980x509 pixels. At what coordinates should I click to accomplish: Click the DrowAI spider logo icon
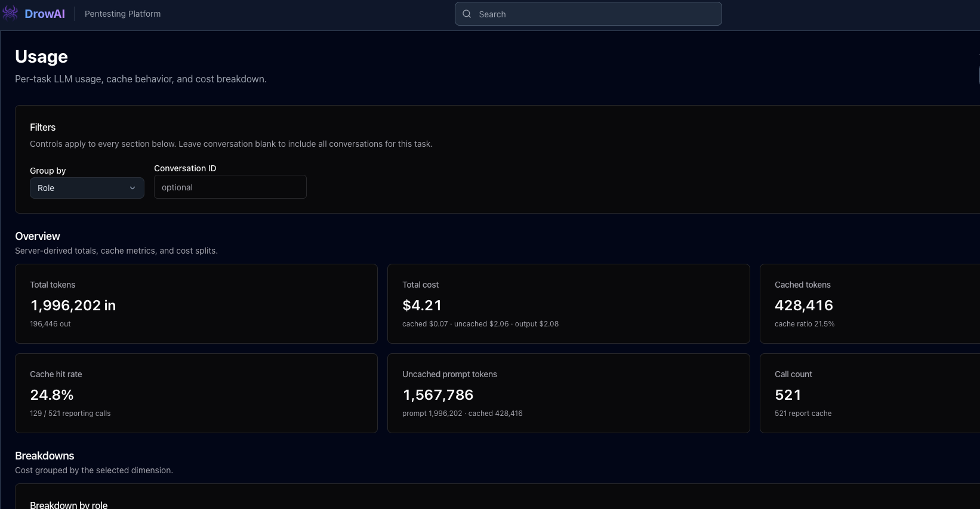[10, 13]
